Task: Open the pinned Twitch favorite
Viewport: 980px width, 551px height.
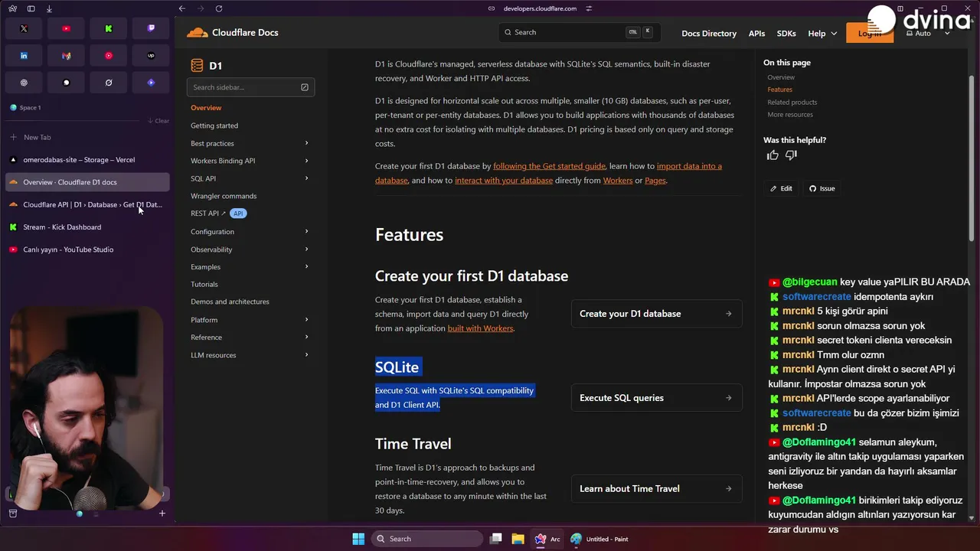Action: pos(151,28)
